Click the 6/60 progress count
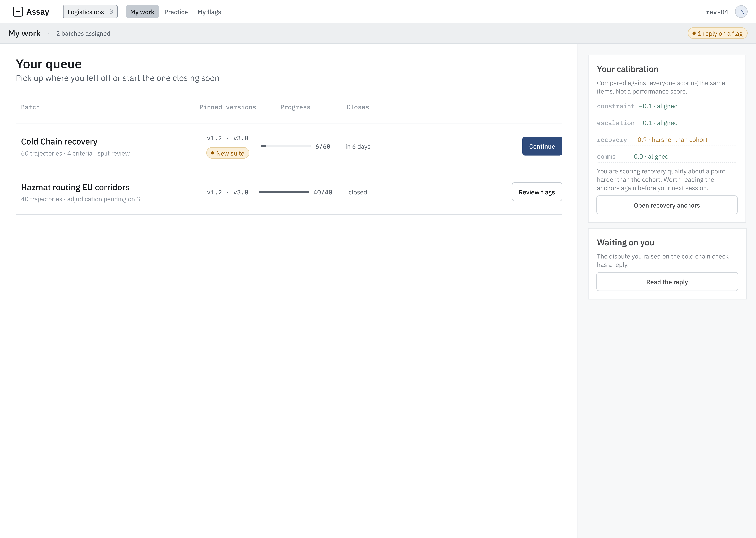The height and width of the screenshot is (538, 756). click(x=323, y=146)
